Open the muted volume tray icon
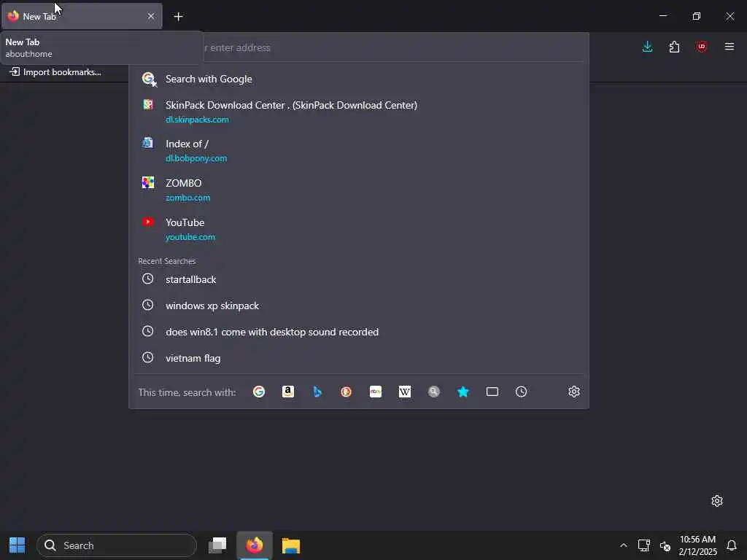The width and height of the screenshot is (747, 560). coord(665,545)
